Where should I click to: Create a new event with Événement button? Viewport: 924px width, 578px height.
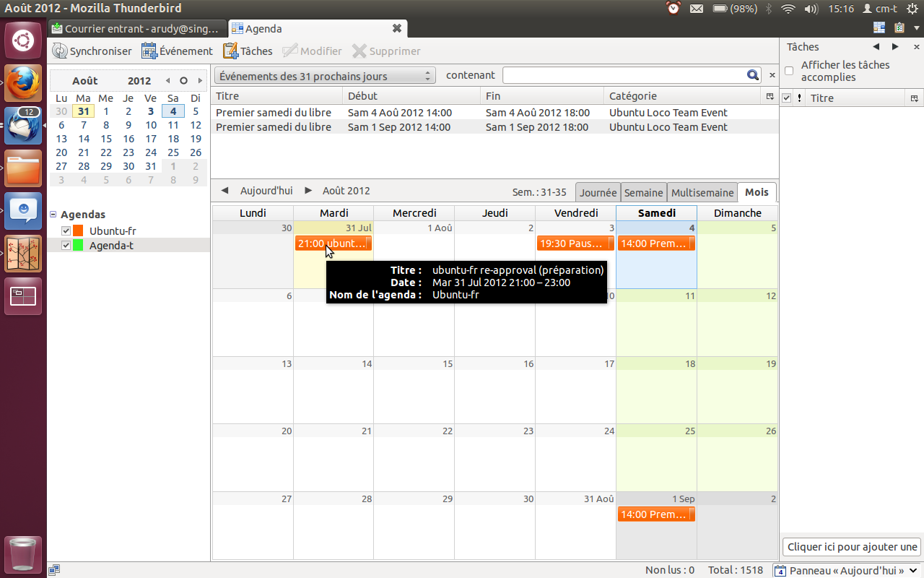point(149,51)
